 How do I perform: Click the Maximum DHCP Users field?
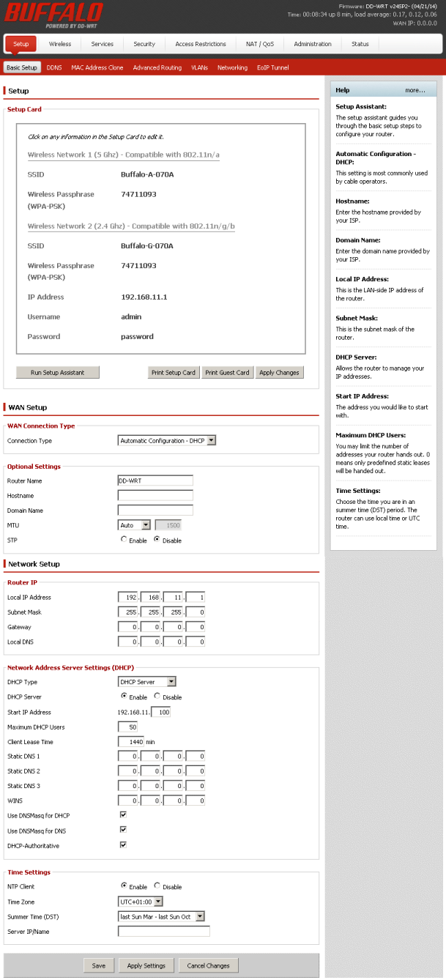coord(128,727)
